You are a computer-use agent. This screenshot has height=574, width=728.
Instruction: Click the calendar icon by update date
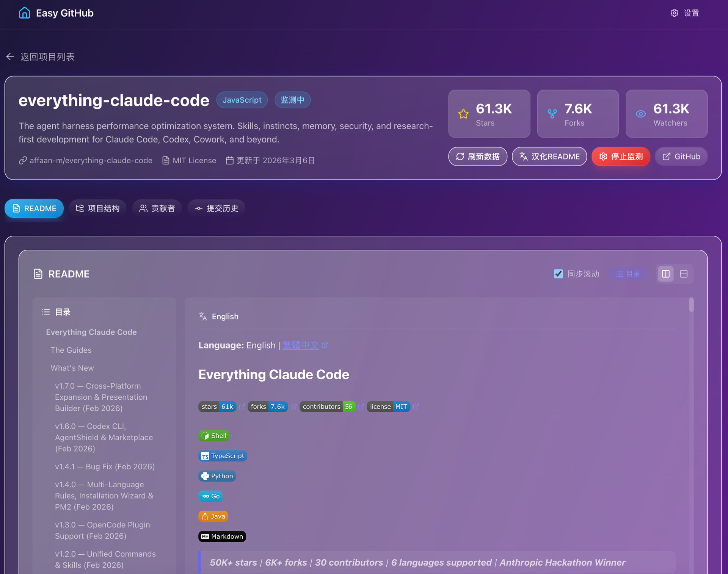pyautogui.click(x=229, y=161)
